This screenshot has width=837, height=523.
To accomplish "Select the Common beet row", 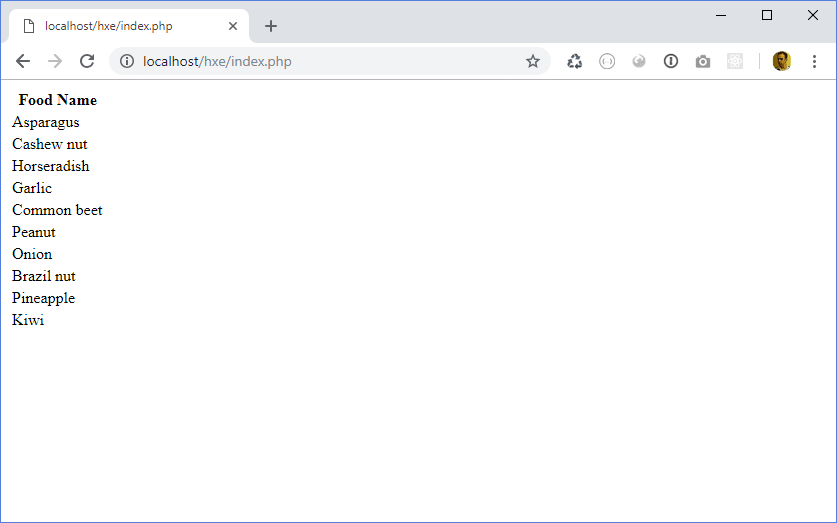I will click(x=57, y=210).
